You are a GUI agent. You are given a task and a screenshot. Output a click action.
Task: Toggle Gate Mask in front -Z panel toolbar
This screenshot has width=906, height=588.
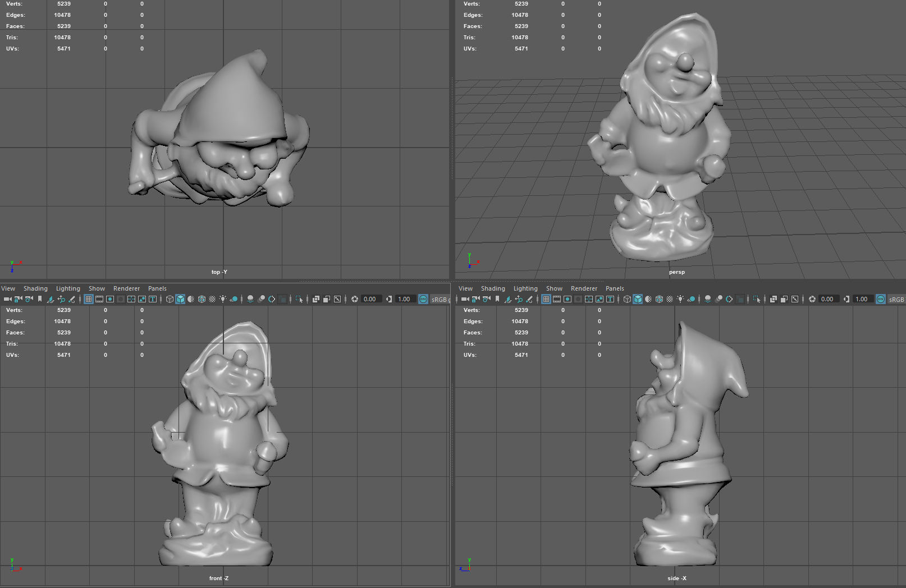121,299
